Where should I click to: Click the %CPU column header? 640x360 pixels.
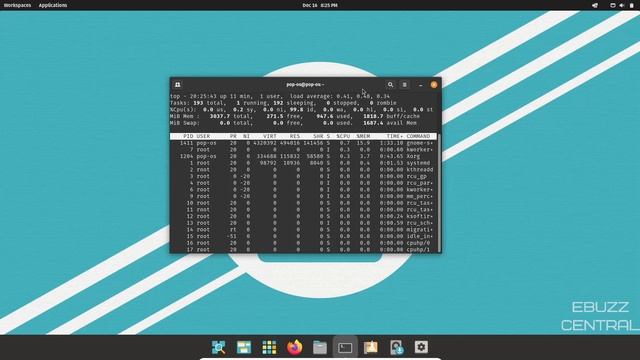click(343, 136)
